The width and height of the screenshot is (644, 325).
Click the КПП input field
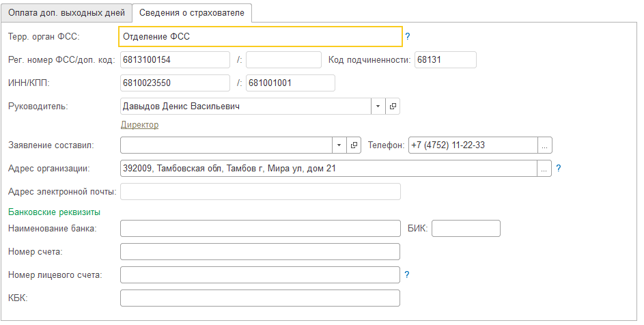click(290, 83)
